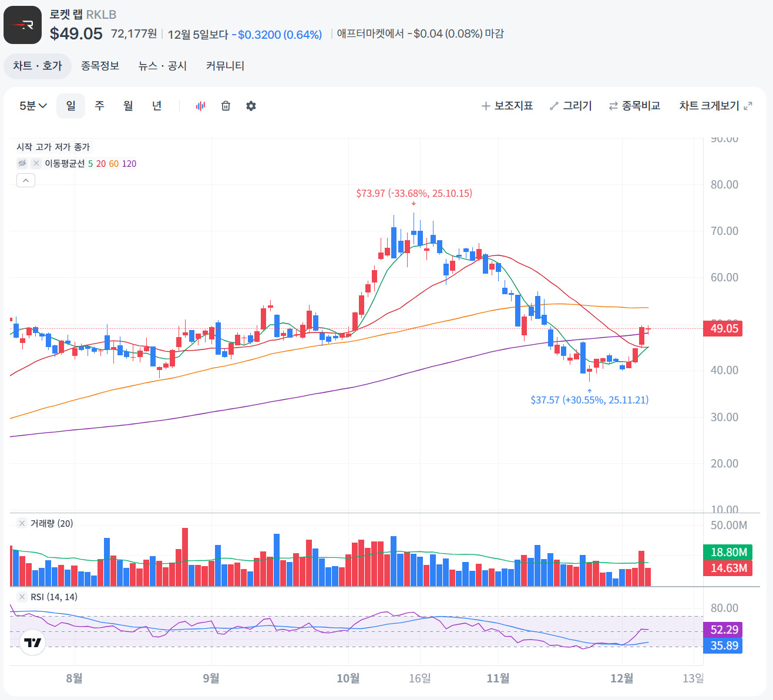
Task: Click the green 18.80M volume average tag
Action: [728, 552]
